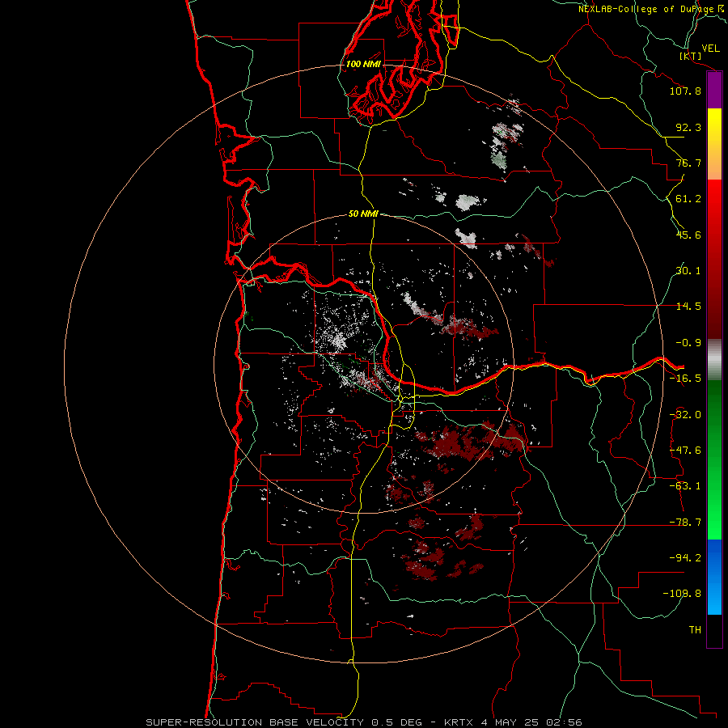The image size is (728, 728).
Task: Select the -0.9 scale value
Action: [688, 343]
